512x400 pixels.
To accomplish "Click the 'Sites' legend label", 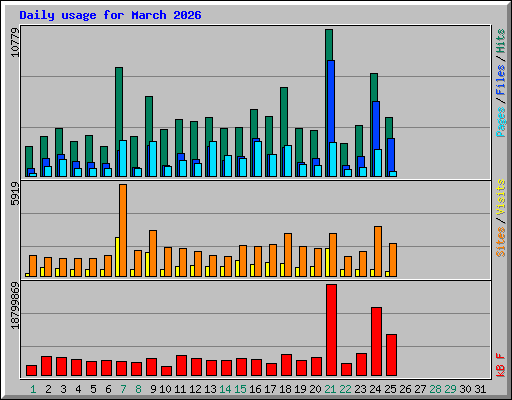I will [501, 242].
